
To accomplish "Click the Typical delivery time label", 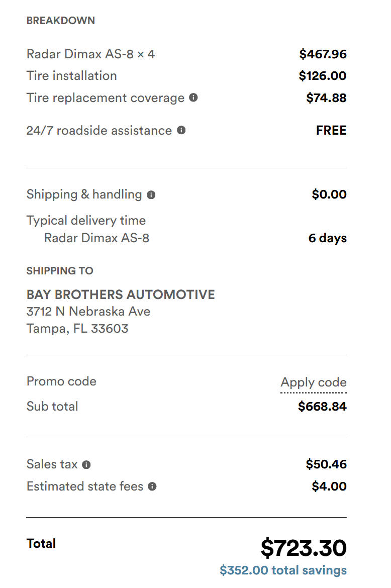I will pyautogui.click(x=86, y=221).
